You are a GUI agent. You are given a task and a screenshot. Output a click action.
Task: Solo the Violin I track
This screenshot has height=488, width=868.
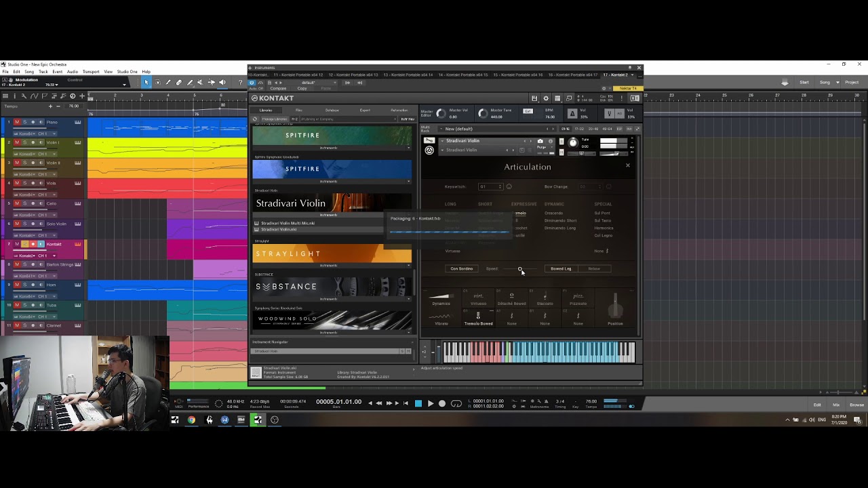pos(24,142)
